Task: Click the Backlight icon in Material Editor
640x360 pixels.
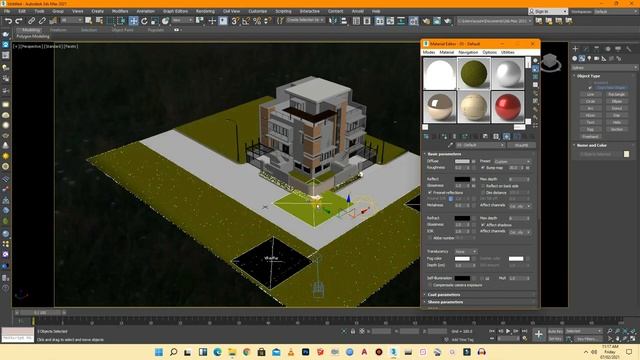Action: (x=536, y=69)
